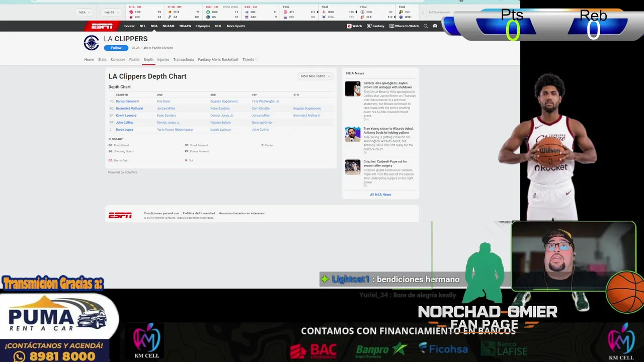Open TyTy Washington Jr.'s player link
The width and height of the screenshot is (644, 362).
coord(265,102)
